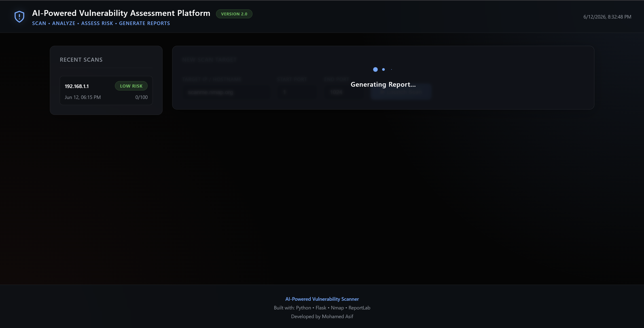The width and height of the screenshot is (644, 328).
Task: Click the loading dots animation
Action: 383,69
